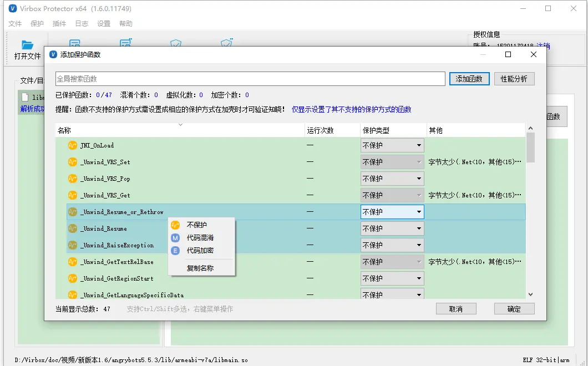This screenshot has height=366, width=588.
Task: Select the JNI_OnLoad function name
Action: [97, 145]
